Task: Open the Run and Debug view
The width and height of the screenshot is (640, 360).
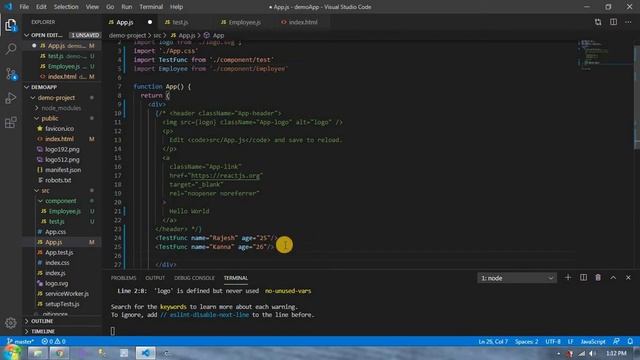Action: pyautogui.click(x=11, y=98)
